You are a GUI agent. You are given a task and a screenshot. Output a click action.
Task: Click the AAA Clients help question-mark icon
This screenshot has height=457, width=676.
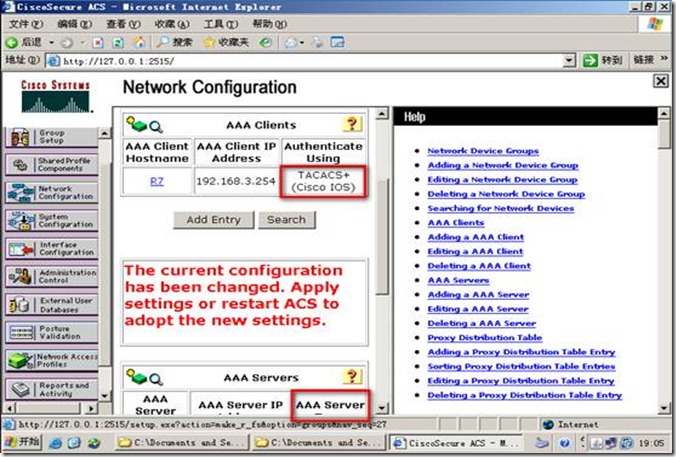click(352, 124)
